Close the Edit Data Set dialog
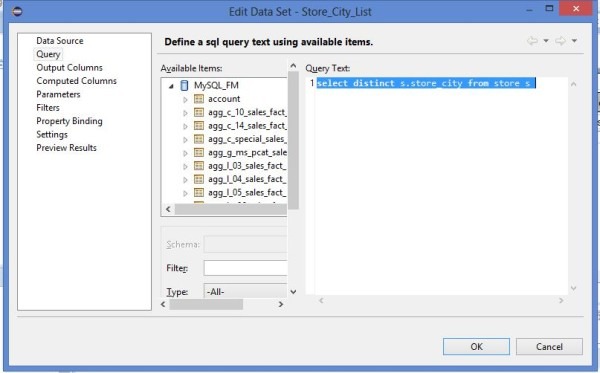This screenshot has width=600, height=373. [x=576, y=8]
